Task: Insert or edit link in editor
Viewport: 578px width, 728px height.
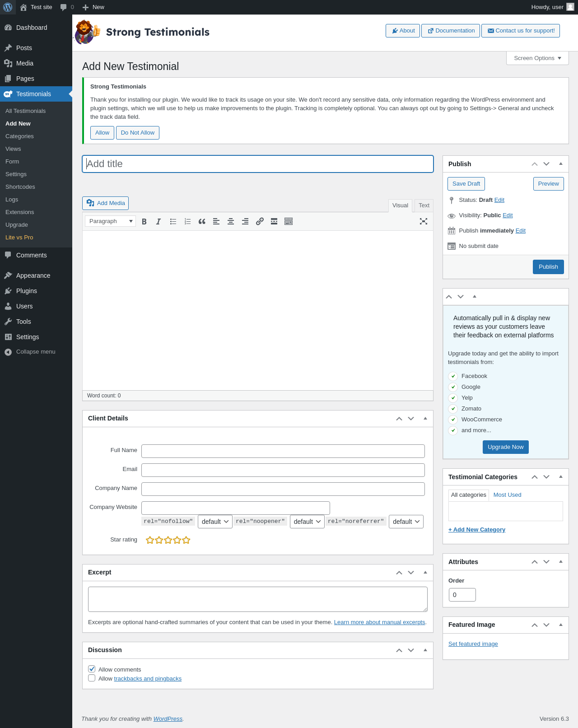Action: [260, 221]
